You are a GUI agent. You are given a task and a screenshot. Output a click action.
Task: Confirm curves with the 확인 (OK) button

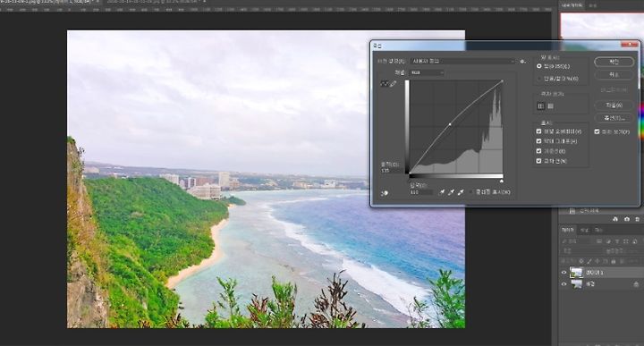(614, 62)
